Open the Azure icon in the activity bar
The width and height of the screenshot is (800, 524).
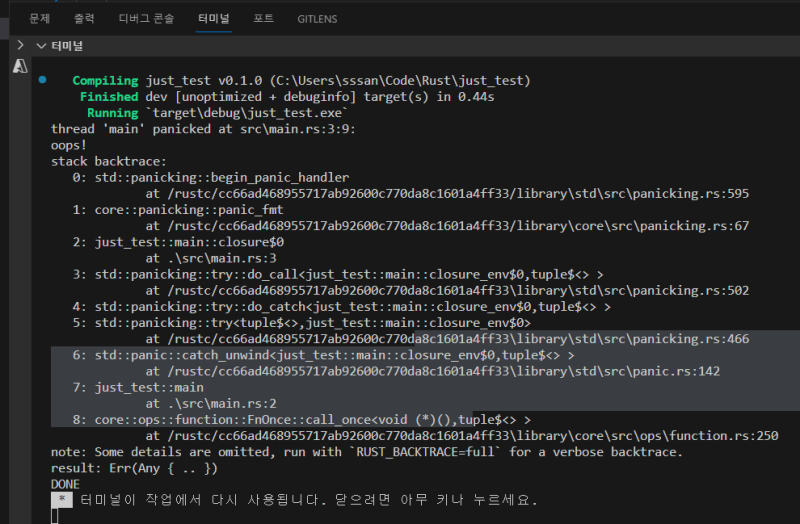[x=19, y=67]
